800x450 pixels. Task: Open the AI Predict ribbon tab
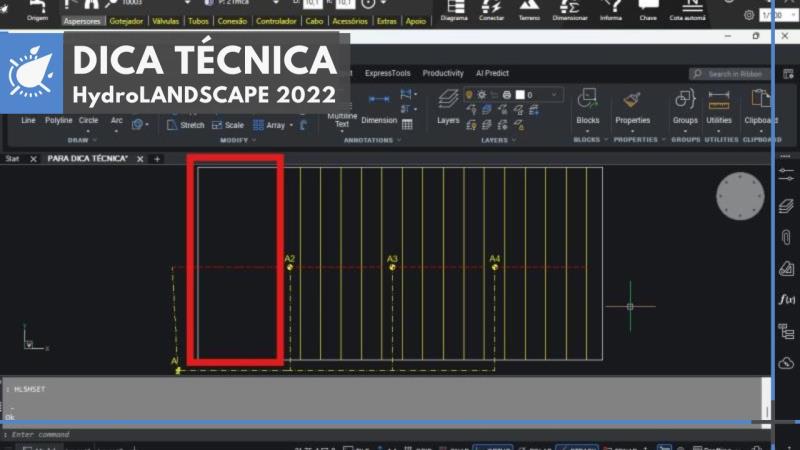click(492, 73)
